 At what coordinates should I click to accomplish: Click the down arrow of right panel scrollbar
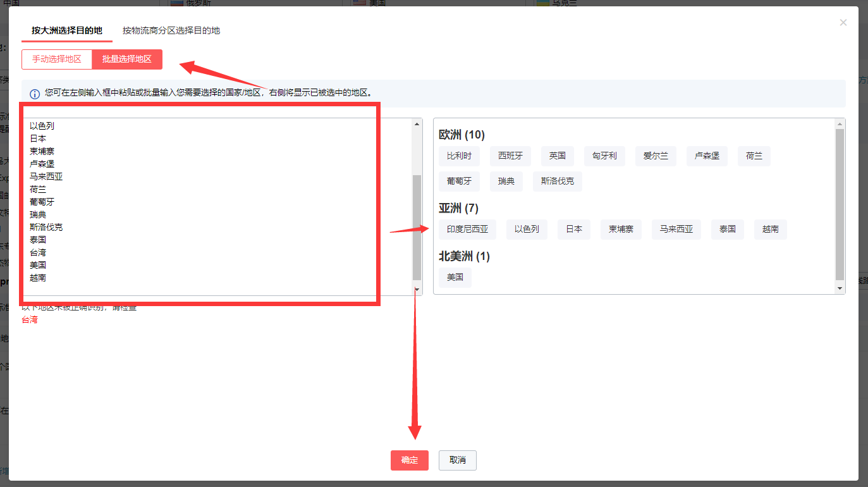click(840, 288)
